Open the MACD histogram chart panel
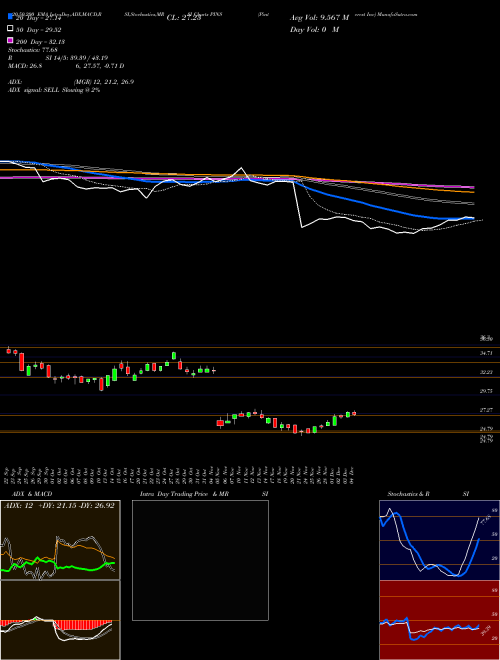This screenshot has height=660, width=500. [x=60, y=620]
